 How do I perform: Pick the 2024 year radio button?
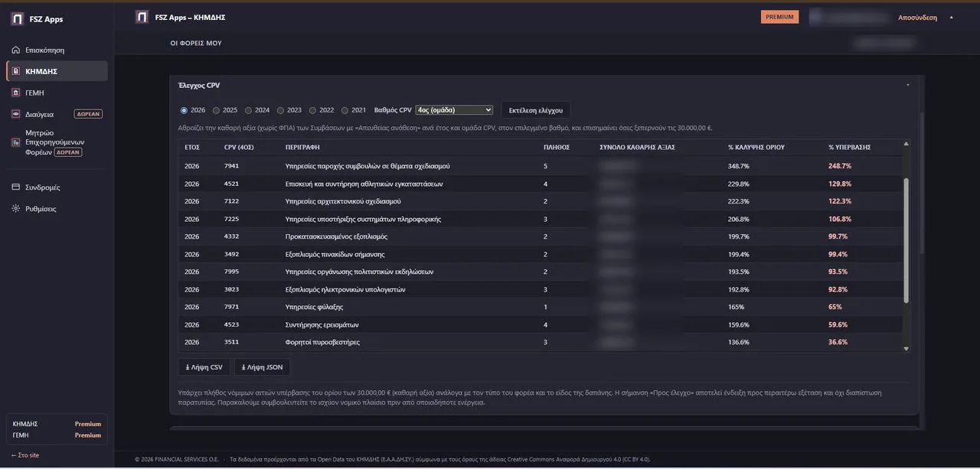[x=248, y=110]
